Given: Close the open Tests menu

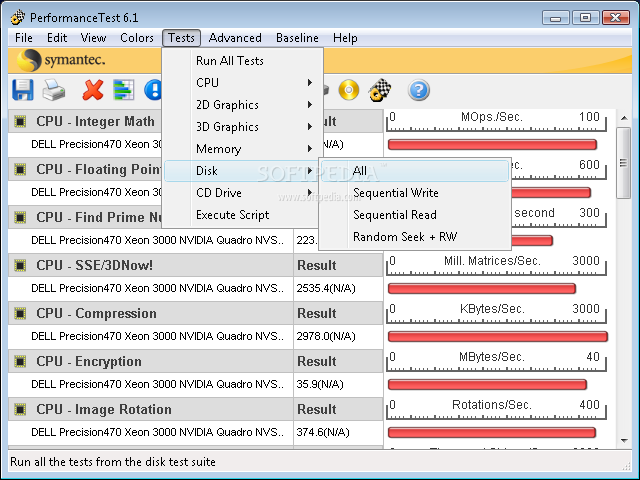Looking at the screenshot, I should (x=181, y=38).
